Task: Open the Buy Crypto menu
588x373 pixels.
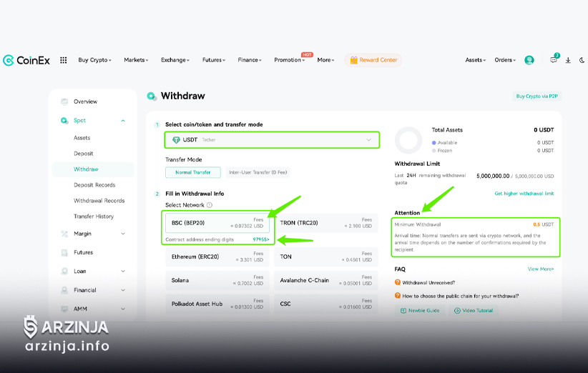Action: click(x=94, y=60)
